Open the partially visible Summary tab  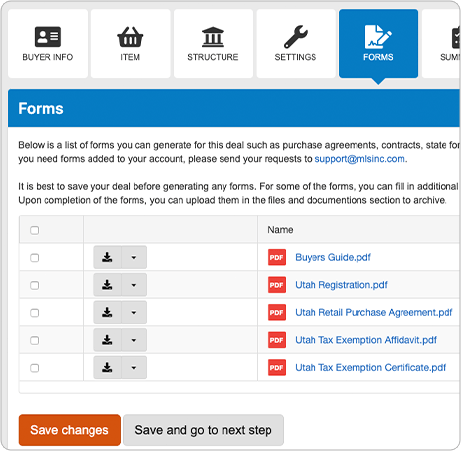point(441,44)
